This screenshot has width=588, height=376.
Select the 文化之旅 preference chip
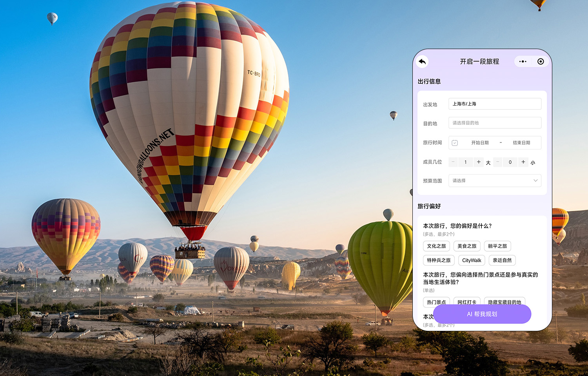[x=436, y=246]
